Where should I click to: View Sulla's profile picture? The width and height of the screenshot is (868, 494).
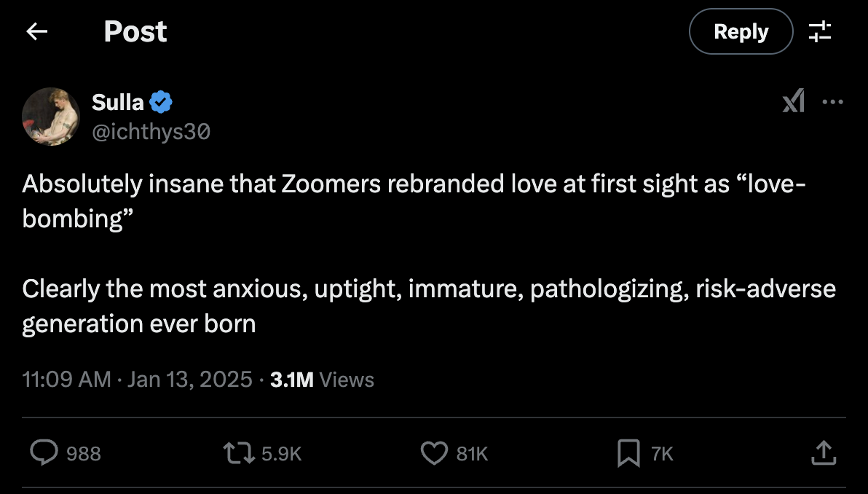tap(51, 117)
